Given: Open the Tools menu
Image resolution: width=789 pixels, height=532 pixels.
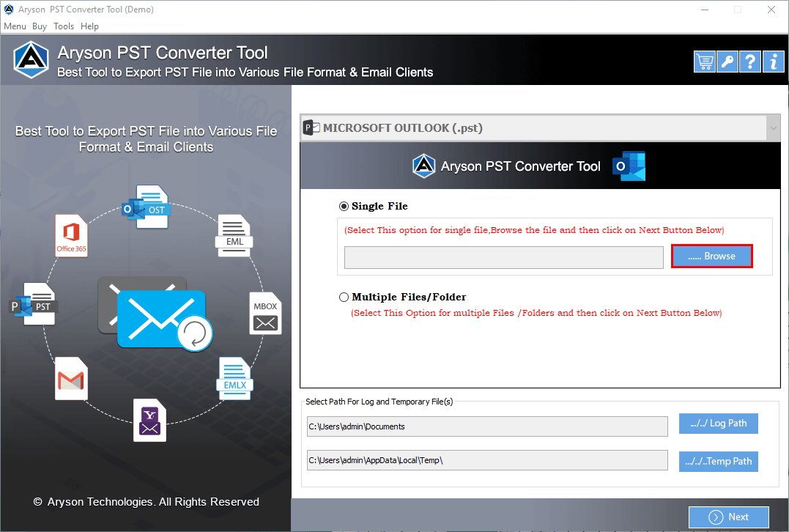Looking at the screenshot, I should [x=64, y=26].
